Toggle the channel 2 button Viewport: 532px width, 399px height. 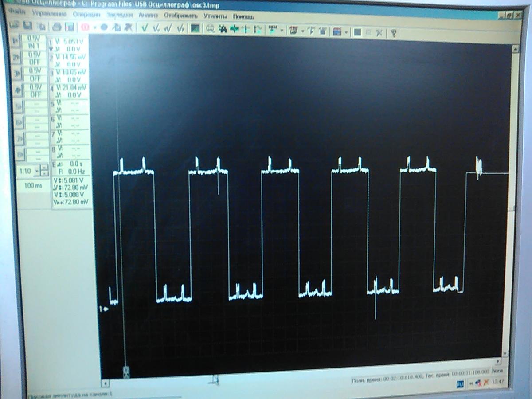point(16,58)
